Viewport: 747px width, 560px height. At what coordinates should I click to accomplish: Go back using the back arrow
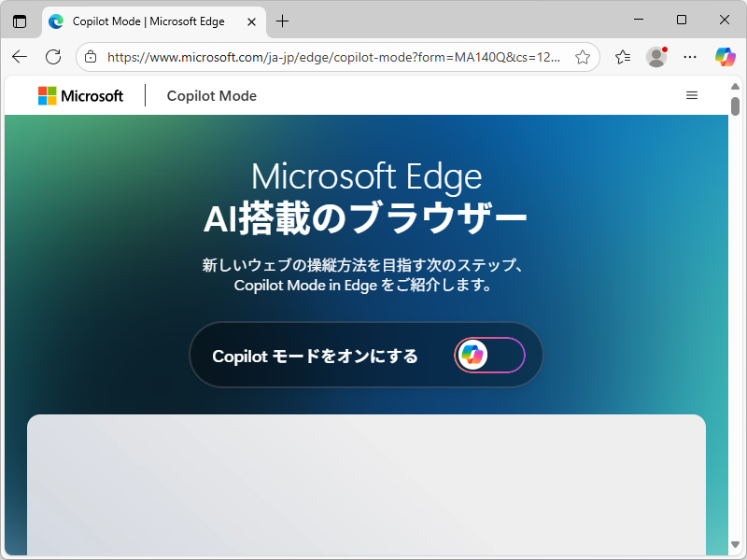tap(19, 57)
